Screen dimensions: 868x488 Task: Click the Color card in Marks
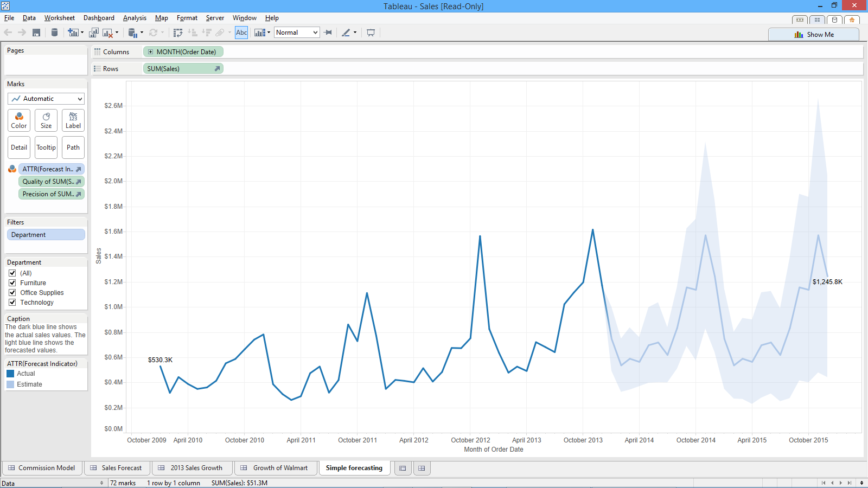tap(19, 120)
